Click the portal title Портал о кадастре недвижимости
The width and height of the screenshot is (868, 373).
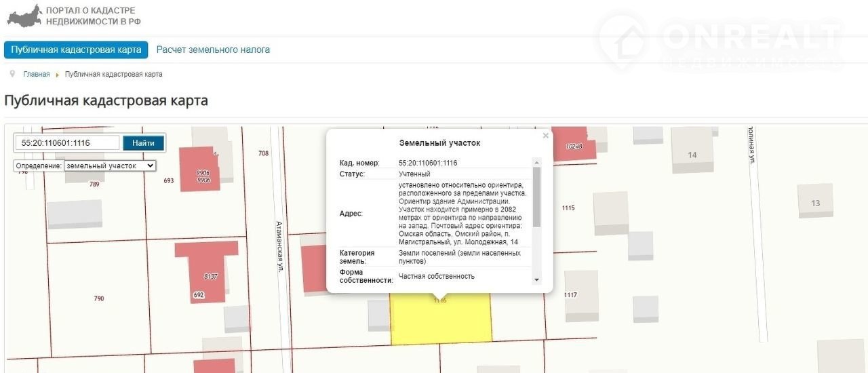pos(90,16)
